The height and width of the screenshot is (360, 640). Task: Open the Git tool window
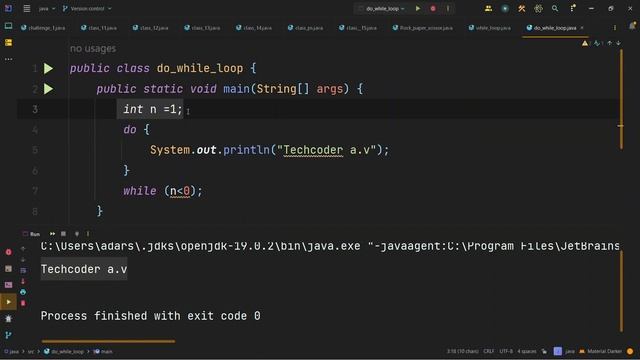click(x=8, y=336)
